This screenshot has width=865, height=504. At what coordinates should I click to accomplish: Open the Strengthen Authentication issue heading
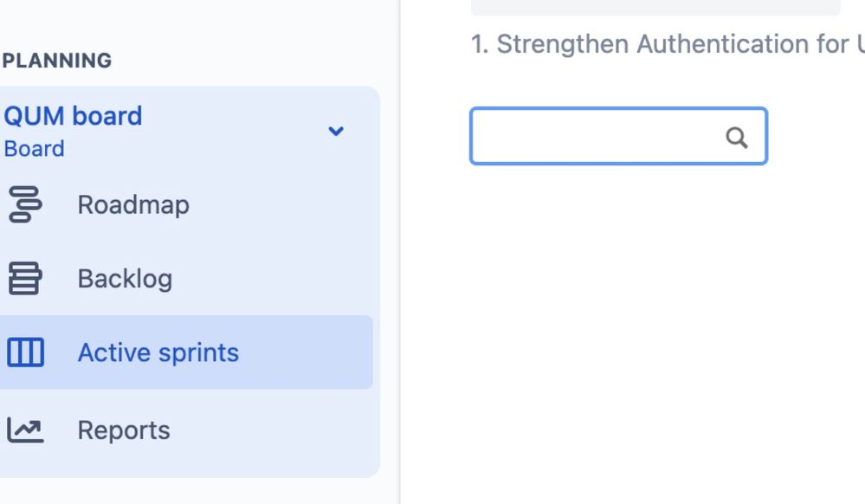click(658, 43)
